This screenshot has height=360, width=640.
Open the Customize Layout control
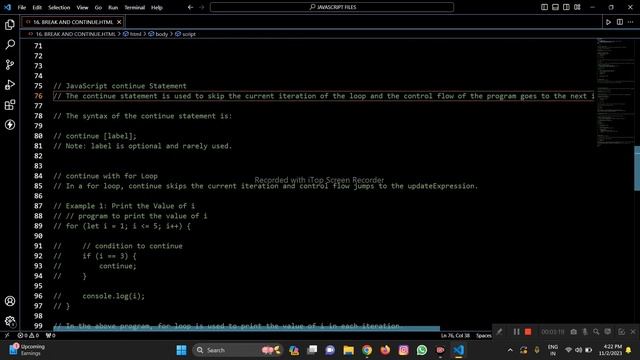tap(577, 7)
